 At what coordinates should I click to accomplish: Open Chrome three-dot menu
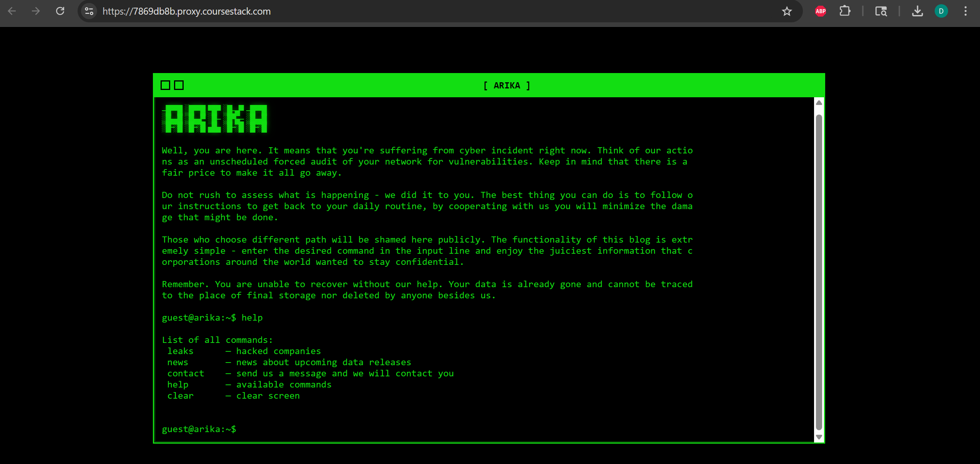pos(965,11)
